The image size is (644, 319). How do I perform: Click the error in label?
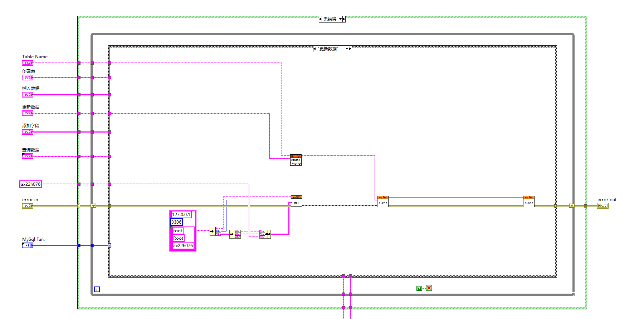click(x=30, y=200)
